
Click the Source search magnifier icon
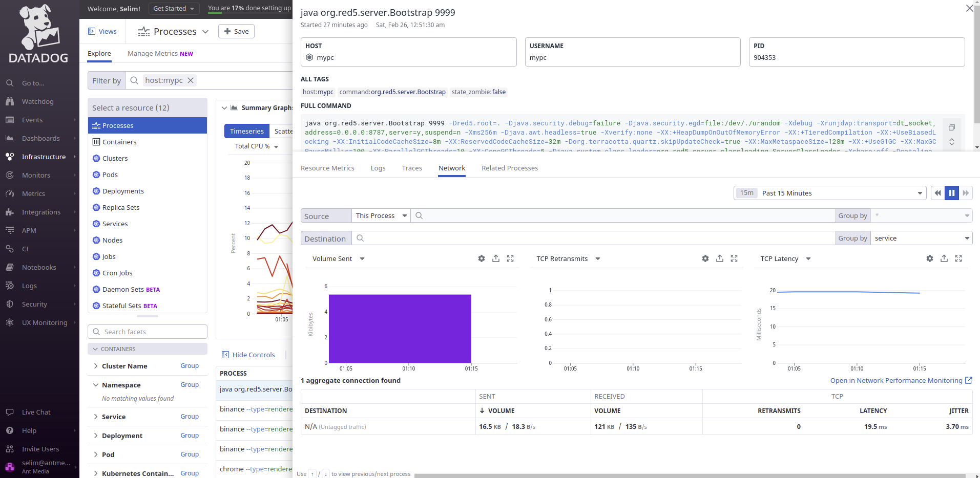click(x=419, y=215)
